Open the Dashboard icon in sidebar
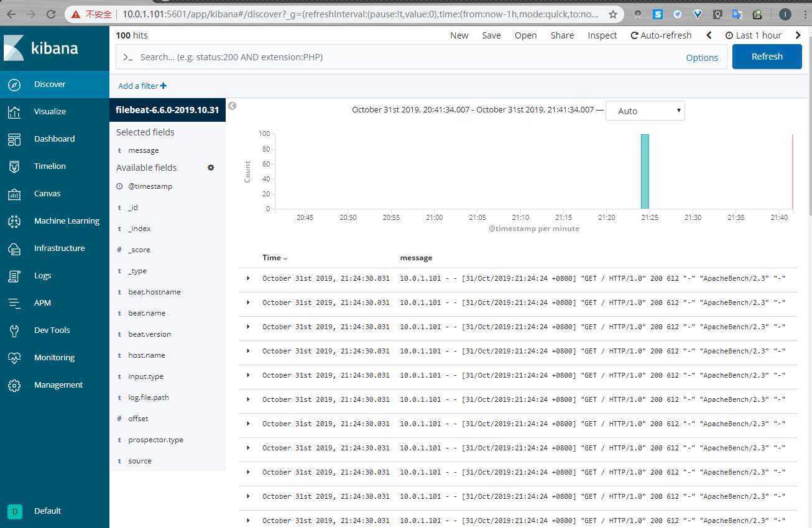 14,139
